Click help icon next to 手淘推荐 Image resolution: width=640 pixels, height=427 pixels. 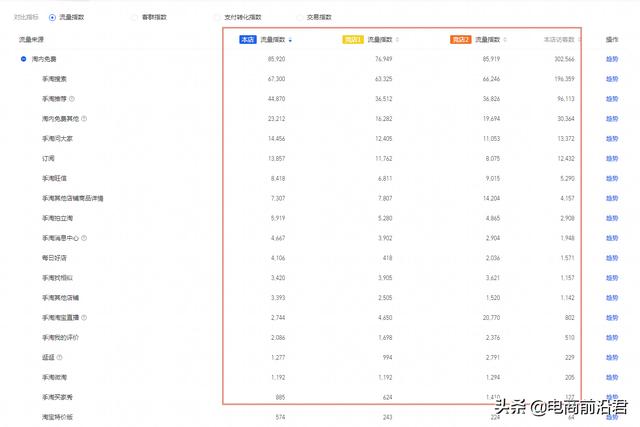[x=72, y=98]
